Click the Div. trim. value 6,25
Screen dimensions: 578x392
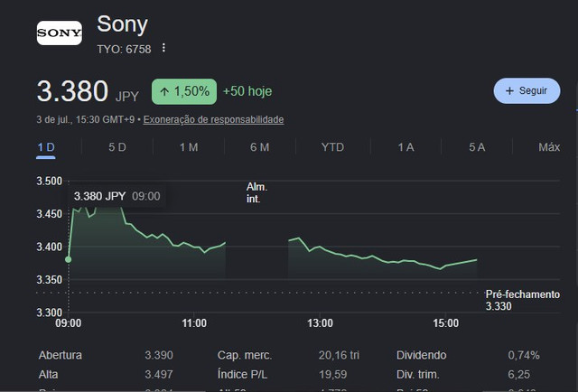point(518,375)
